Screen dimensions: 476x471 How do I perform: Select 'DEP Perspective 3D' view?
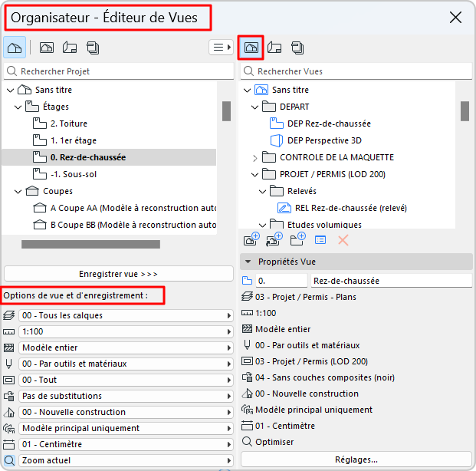tap(324, 140)
